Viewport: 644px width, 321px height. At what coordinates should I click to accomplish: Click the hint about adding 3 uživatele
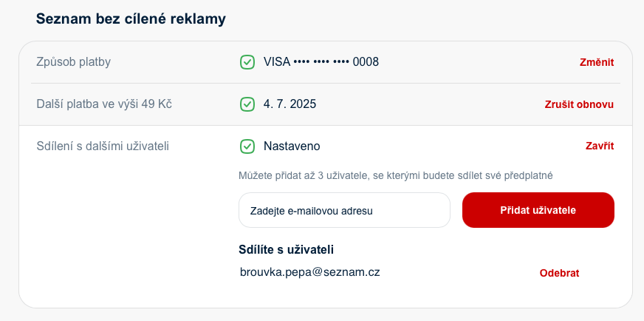396,176
